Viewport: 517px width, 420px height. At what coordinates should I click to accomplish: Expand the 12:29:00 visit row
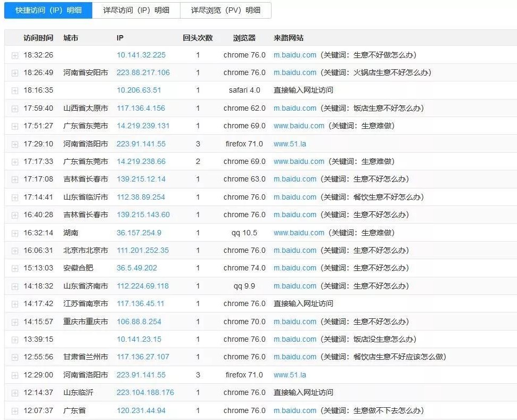(x=15, y=375)
